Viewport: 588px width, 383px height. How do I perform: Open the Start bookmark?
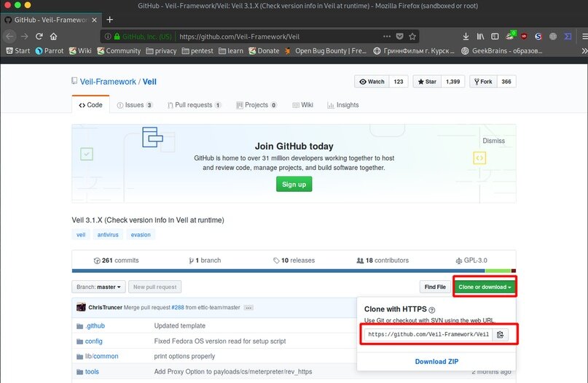[x=18, y=50]
